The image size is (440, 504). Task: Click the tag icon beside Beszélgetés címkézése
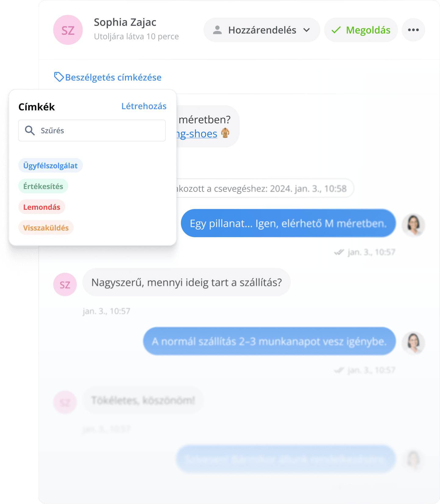[x=59, y=77]
